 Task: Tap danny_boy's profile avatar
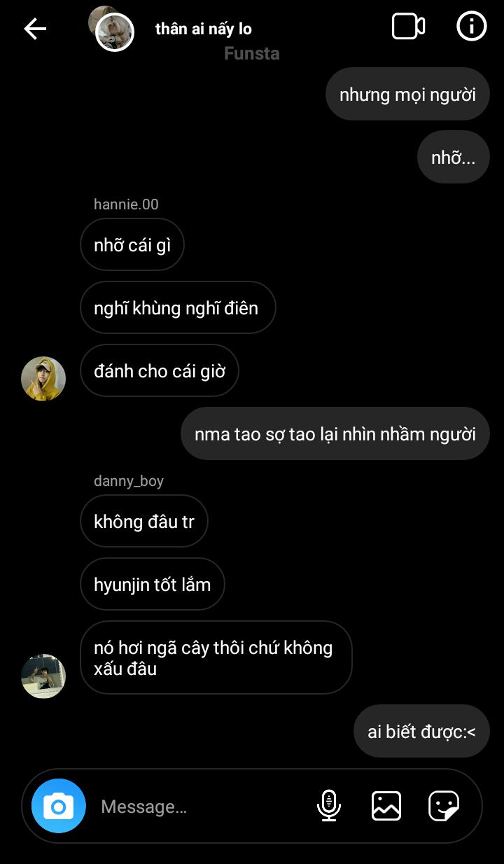tap(43, 676)
